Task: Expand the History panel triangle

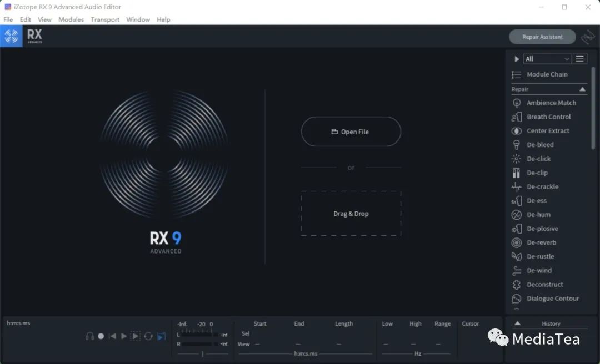Action: [517, 323]
